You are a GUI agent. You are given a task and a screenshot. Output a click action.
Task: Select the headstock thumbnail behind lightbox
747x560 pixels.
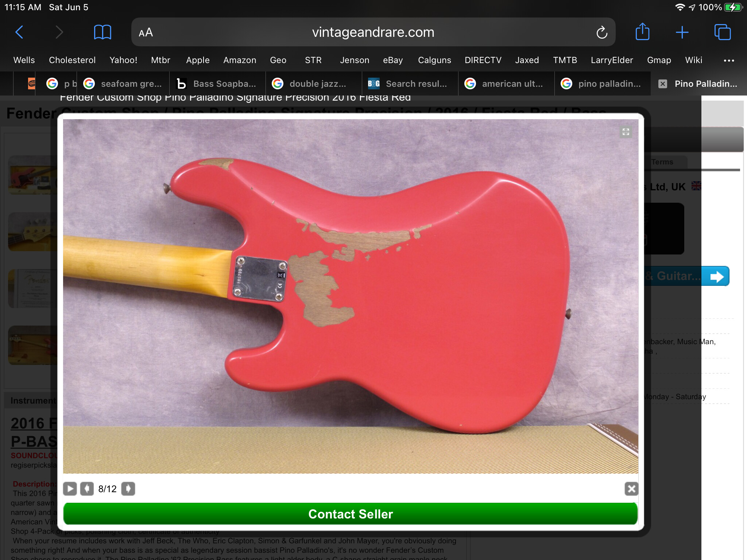[33, 232]
